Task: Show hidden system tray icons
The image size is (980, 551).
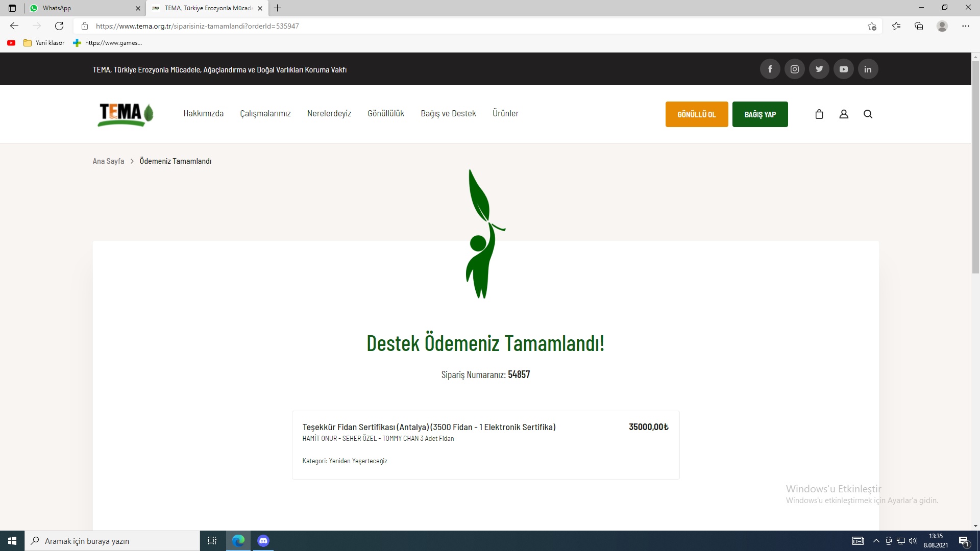Action: [x=876, y=541]
